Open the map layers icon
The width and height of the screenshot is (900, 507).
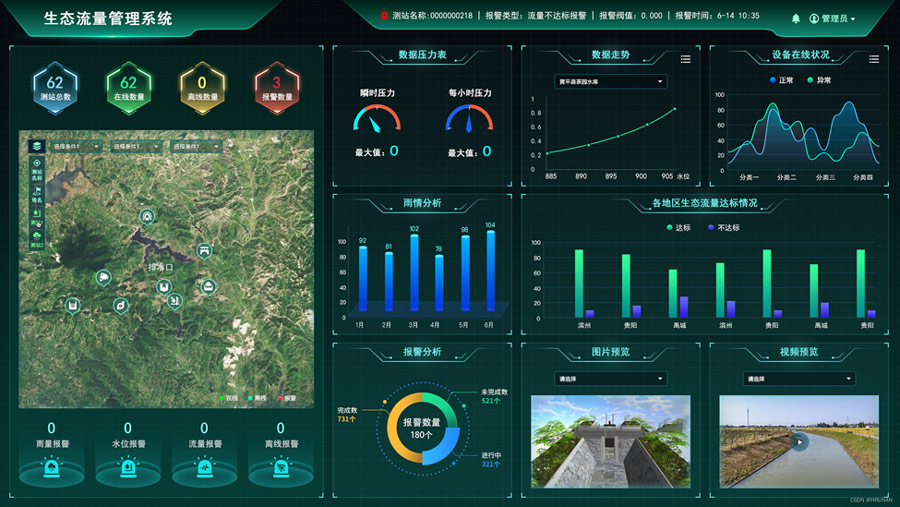[x=37, y=146]
